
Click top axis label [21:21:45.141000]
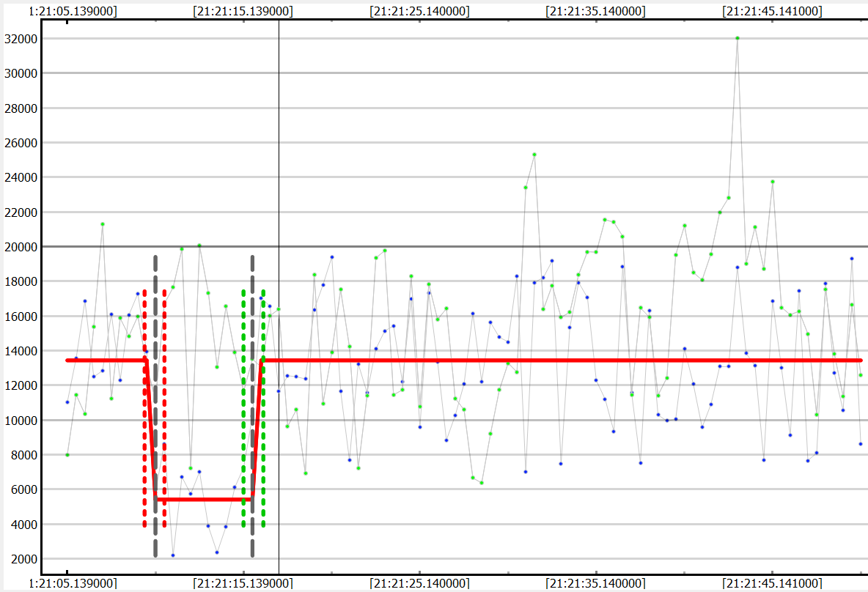[772, 11]
